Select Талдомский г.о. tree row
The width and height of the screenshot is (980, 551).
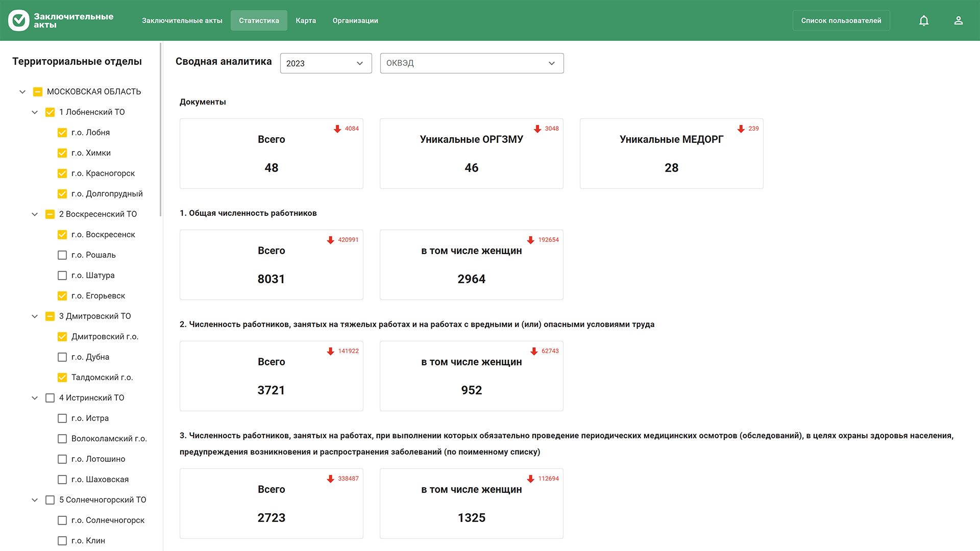[x=95, y=378]
